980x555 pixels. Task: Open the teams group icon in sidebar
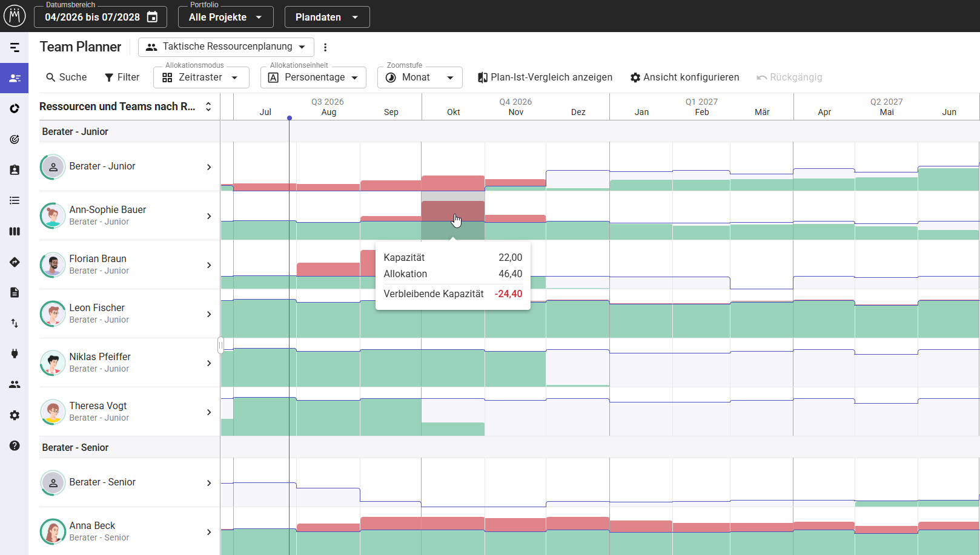[15, 384]
